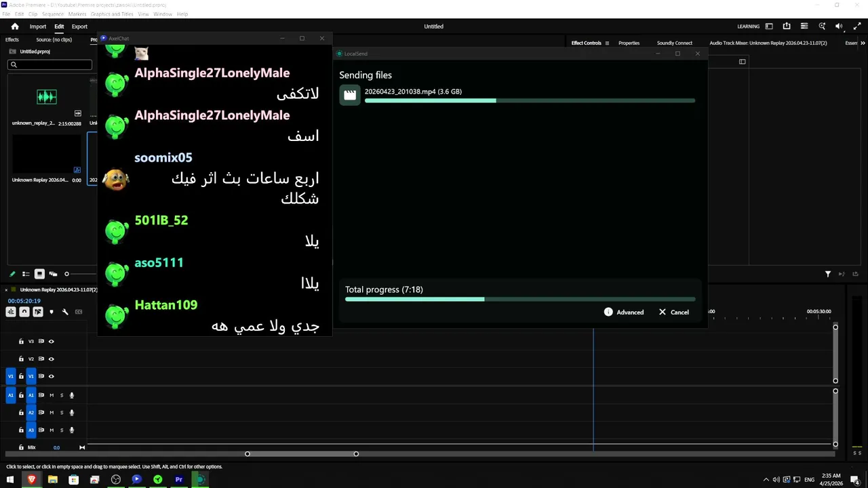The width and height of the screenshot is (868, 488).
Task: Click A1 source patching button
Action: point(11,395)
